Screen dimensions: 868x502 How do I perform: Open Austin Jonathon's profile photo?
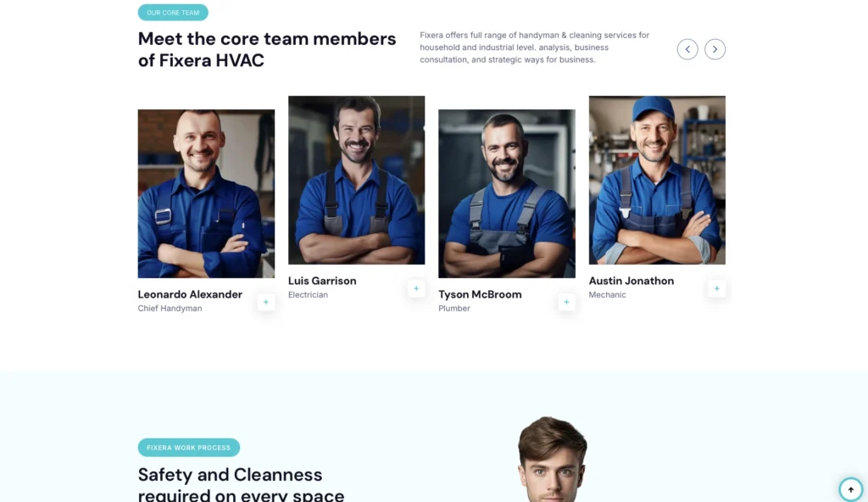tap(657, 180)
